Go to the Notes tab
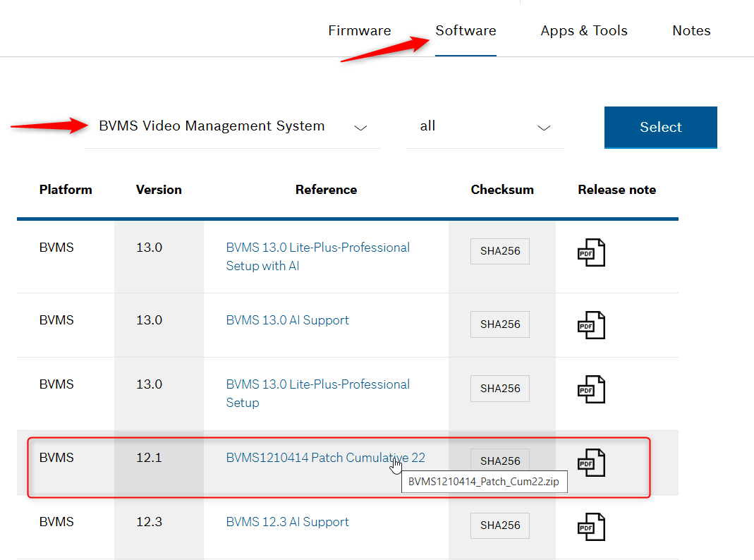This screenshot has width=754, height=560. 691,31
